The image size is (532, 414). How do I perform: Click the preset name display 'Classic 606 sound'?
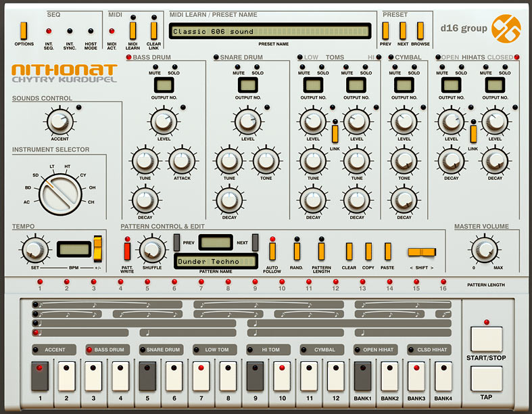270,31
